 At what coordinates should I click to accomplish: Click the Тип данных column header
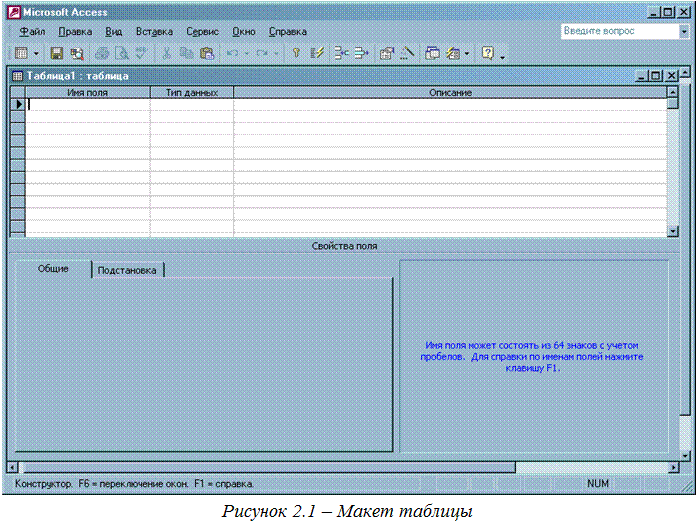pos(192,93)
